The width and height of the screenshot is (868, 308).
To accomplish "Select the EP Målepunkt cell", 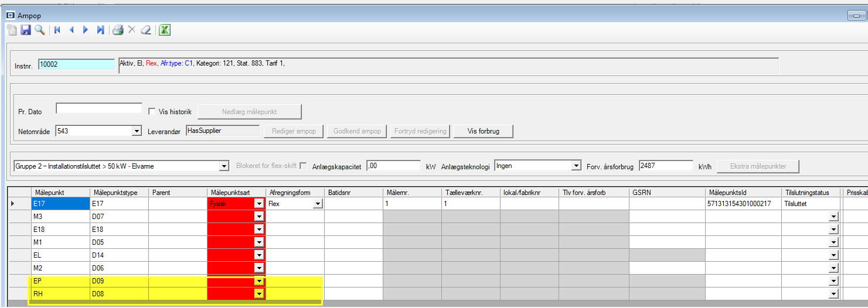I will click(x=60, y=281).
